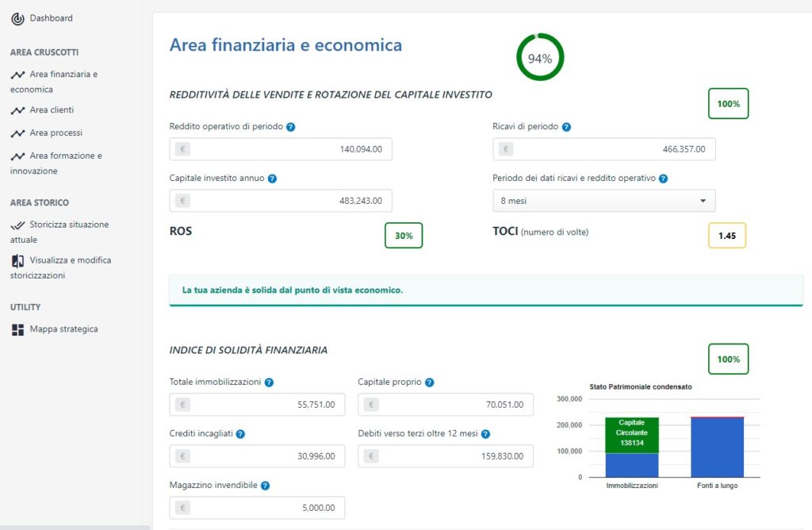Show help for Totale immobilizzazioni

coord(270,383)
